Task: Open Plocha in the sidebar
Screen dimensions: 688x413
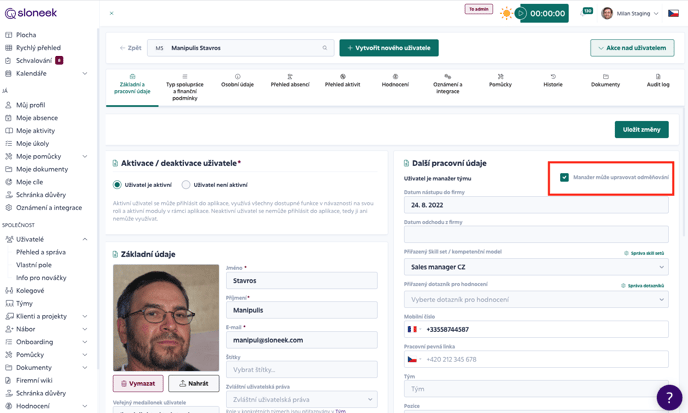Action: click(26, 35)
